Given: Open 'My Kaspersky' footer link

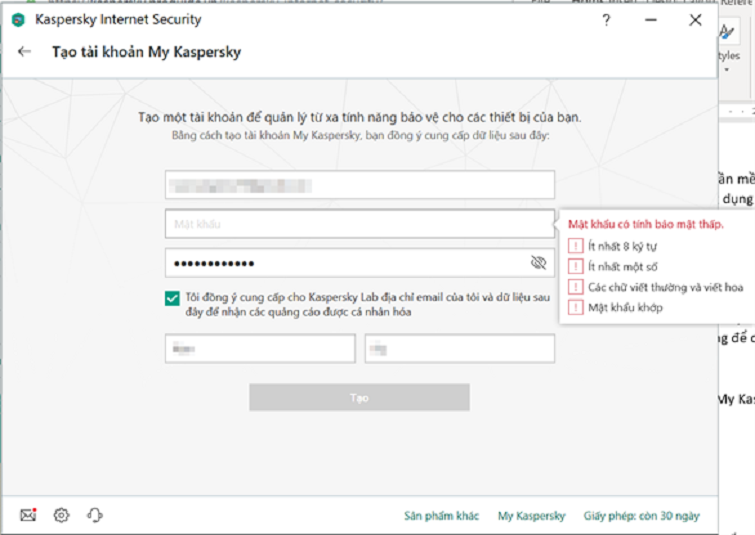Looking at the screenshot, I should (x=532, y=516).
